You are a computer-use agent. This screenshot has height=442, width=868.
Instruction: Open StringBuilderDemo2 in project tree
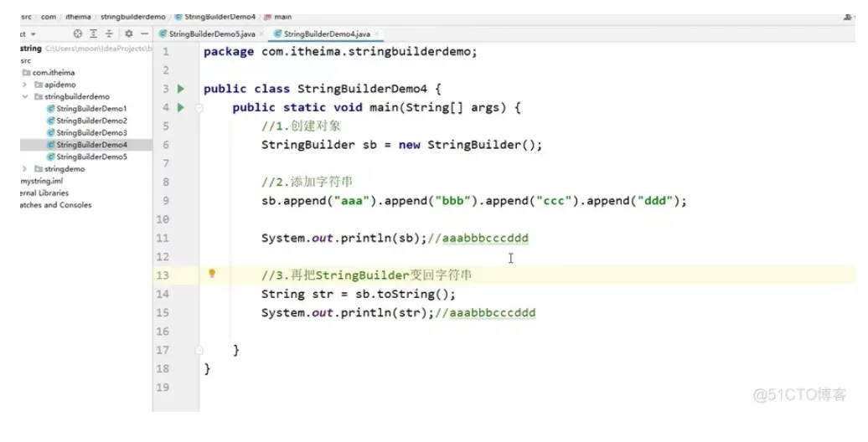91,121
